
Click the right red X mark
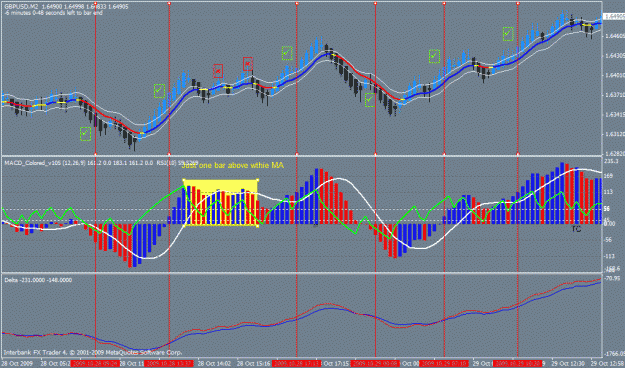tap(248, 64)
